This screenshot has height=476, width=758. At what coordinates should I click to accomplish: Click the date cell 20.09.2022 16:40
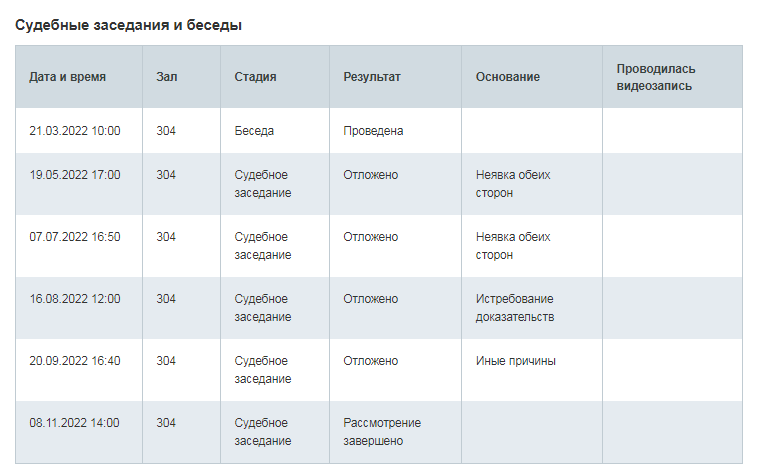pyautogui.click(x=75, y=361)
